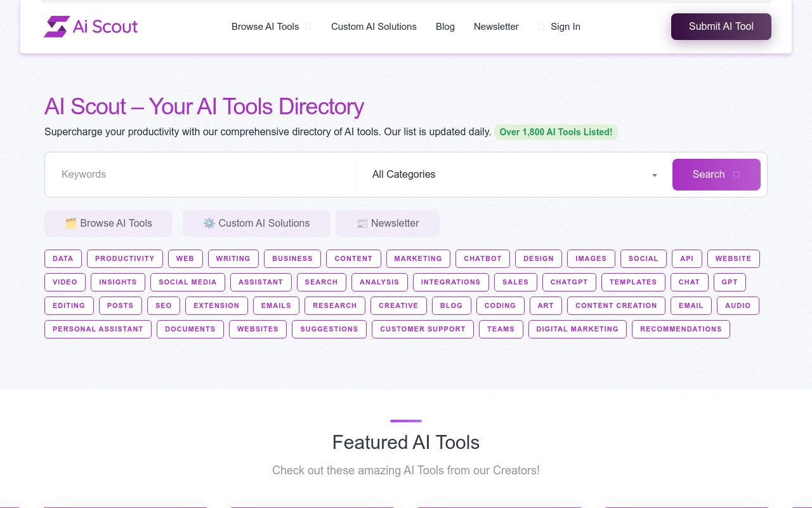The image size is (812, 508).
Task: Select the EDITING tag
Action: click(69, 305)
